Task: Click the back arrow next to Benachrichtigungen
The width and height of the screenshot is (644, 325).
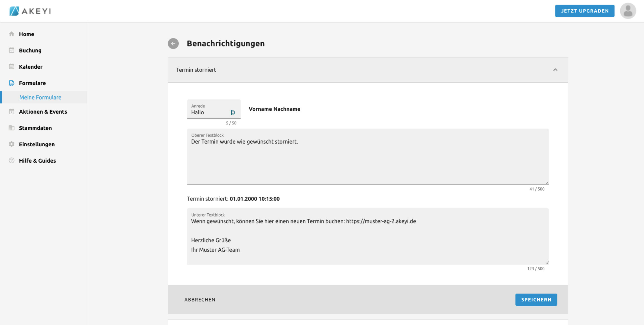Action: (x=173, y=43)
